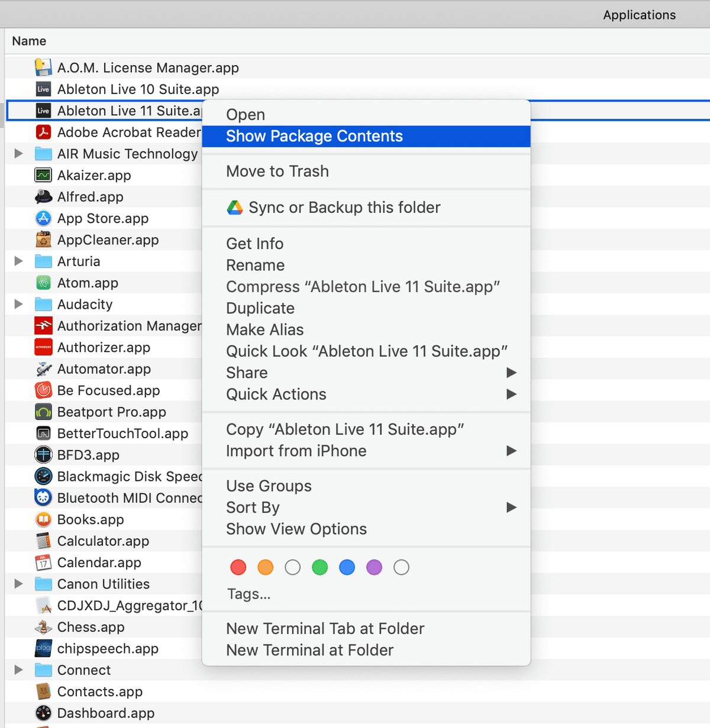Click the Ableton Live 11 Suite icon

click(43, 111)
